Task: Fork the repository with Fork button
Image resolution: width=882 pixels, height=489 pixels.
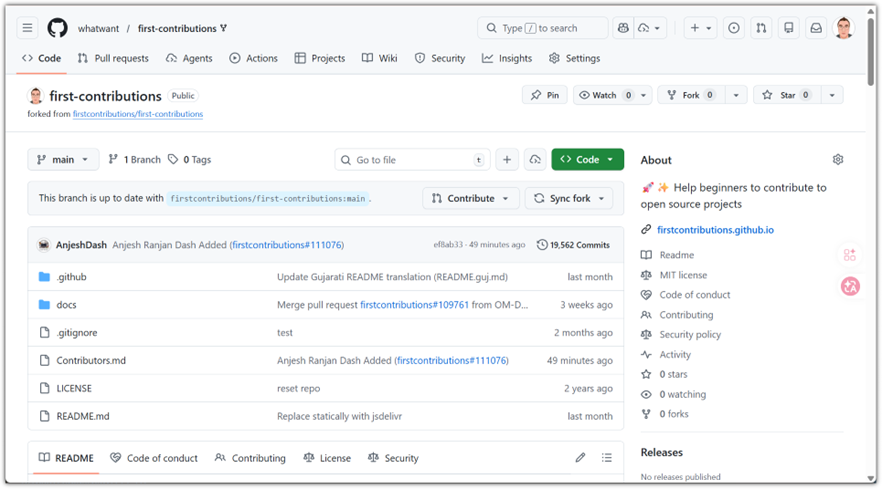Action: pyautogui.click(x=692, y=95)
